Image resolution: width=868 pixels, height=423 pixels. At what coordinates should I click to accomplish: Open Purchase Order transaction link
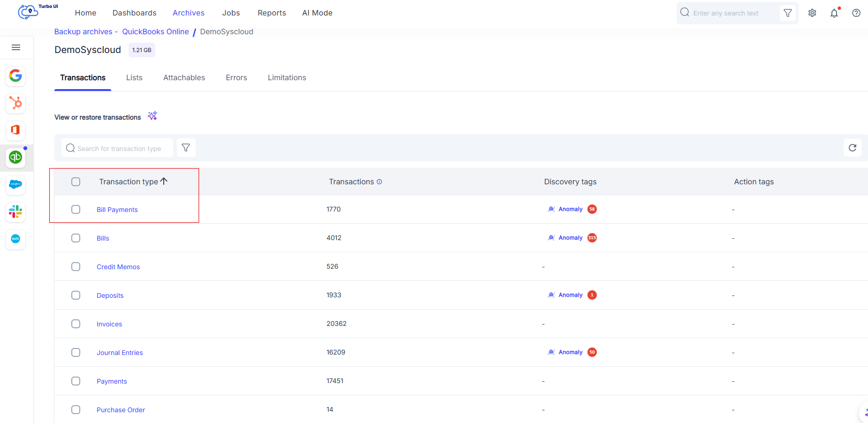[121, 410]
